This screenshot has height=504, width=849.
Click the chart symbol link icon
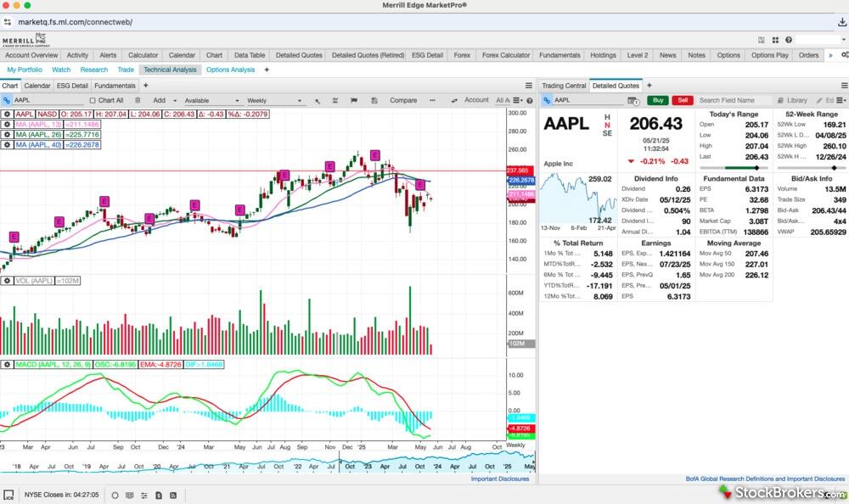(7, 100)
